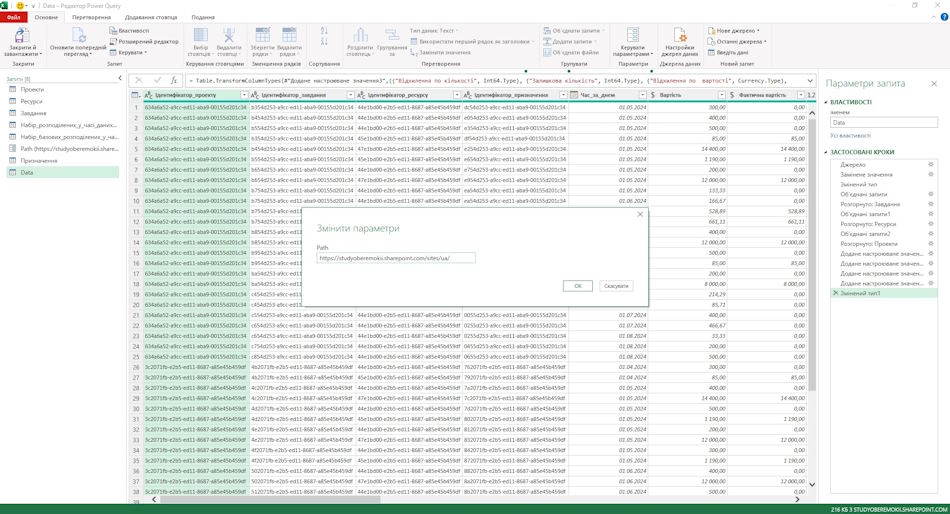The image size is (950, 514).
Task: Click the fx insert step icon in formula bar
Action: click(174, 80)
